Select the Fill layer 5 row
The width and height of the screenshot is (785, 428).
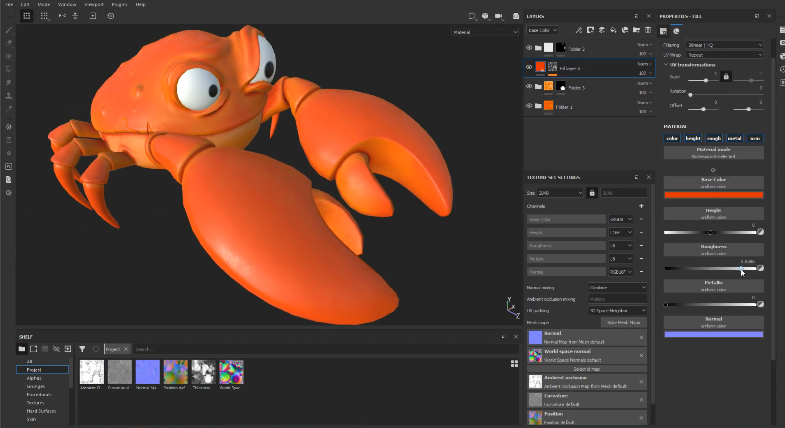(589, 68)
